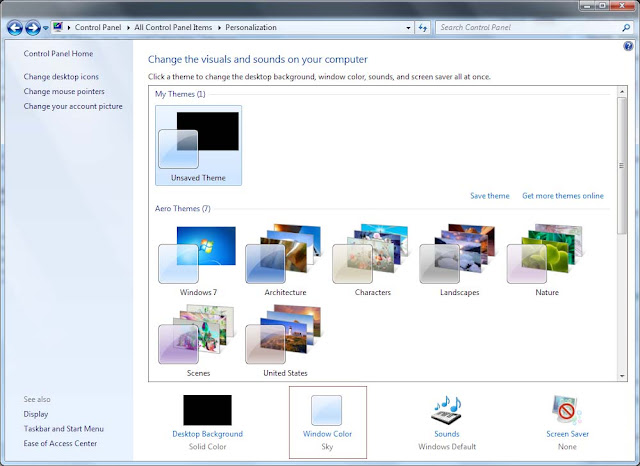640x466 pixels.
Task: Open Desktop Background link text
Action: [207, 434]
